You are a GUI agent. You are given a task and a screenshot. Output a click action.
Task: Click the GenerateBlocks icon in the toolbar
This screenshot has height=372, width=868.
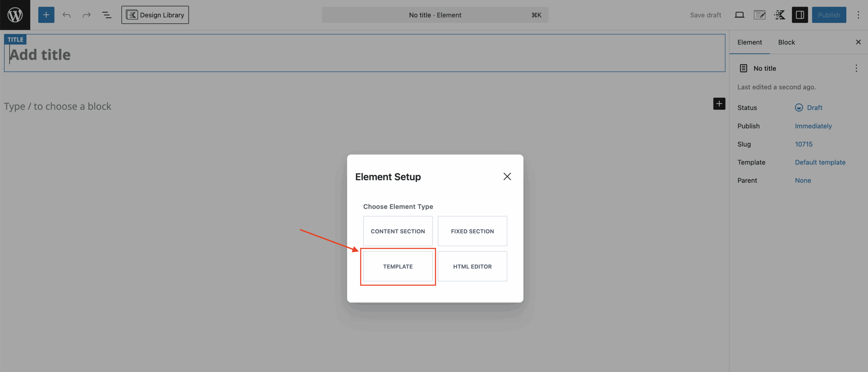point(780,15)
